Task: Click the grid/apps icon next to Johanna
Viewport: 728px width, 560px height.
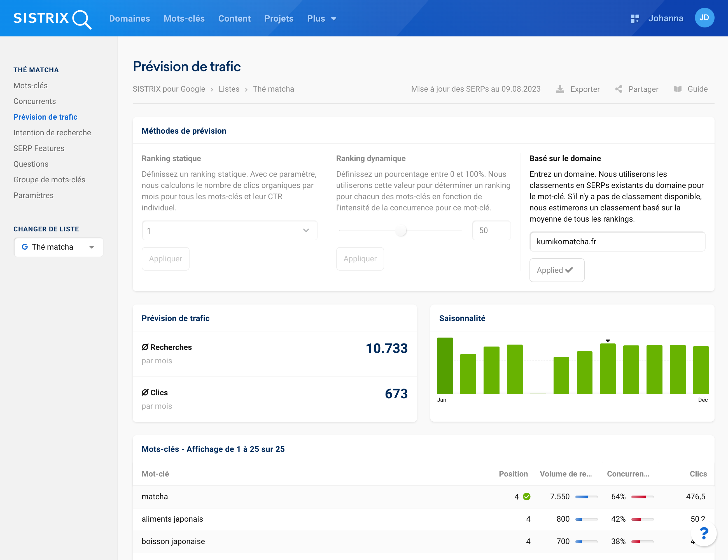Action: 634,18
